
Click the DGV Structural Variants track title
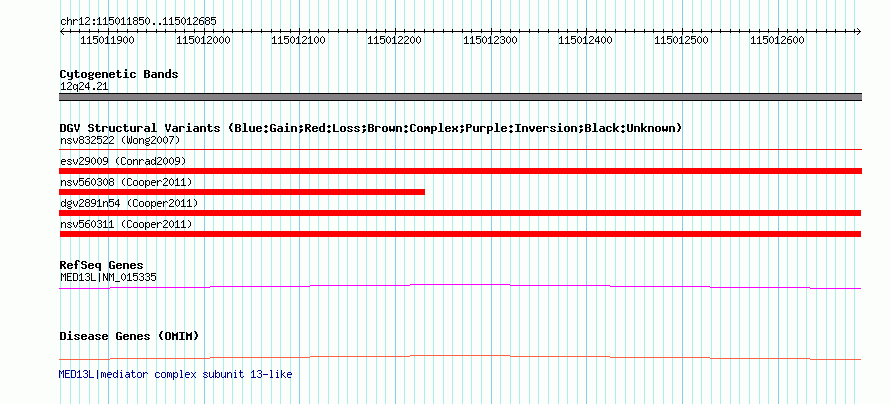click(371, 128)
